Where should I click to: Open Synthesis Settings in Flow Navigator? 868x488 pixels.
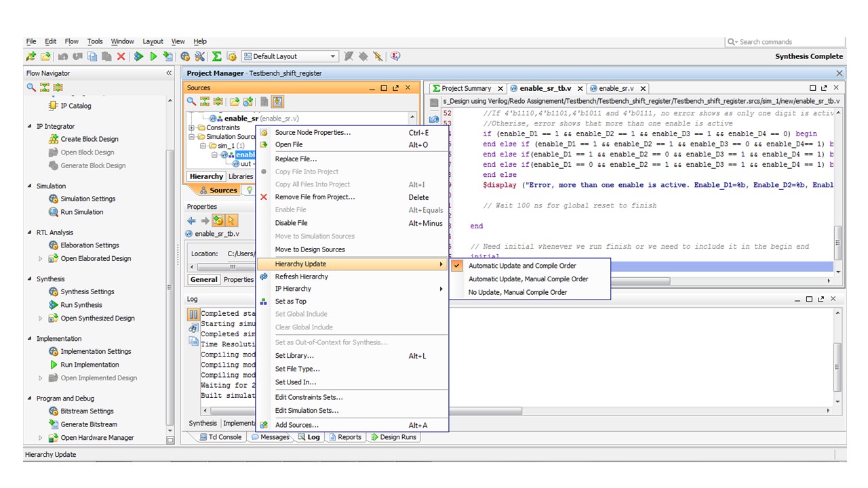pyautogui.click(x=87, y=291)
